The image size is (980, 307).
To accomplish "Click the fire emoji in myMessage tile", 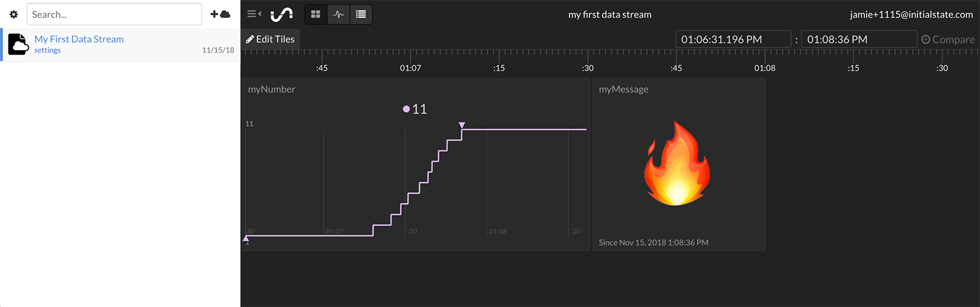I will pyautogui.click(x=677, y=164).
